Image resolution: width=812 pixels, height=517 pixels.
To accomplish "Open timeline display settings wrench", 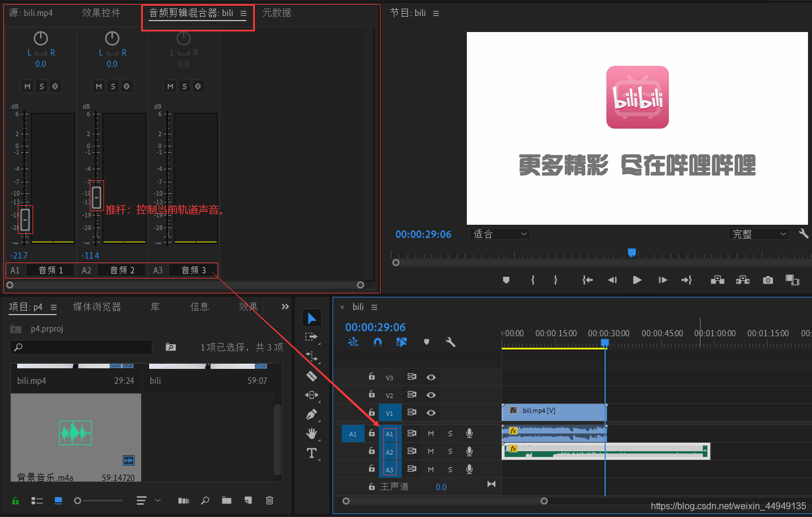I will pos(450,342).
